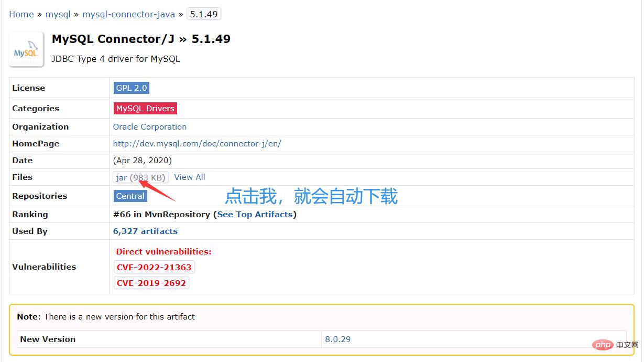
Task: Visit the Oracle Corporation organization link
Action: [x=150, y=126]
